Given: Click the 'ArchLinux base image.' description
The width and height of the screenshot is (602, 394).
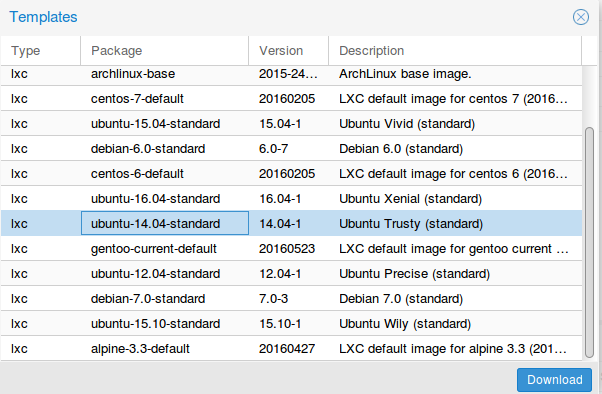Looking at the screenshot, I should pos(405,74).
